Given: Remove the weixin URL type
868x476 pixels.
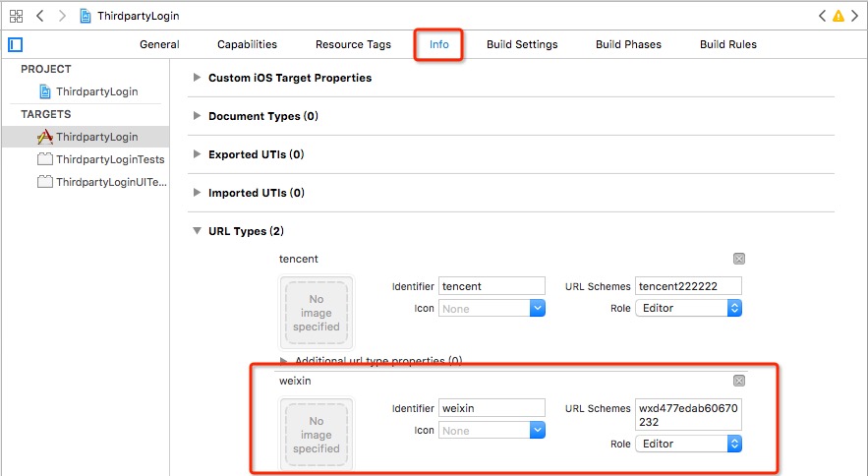Looking at the screenshot, I should coord(739,381).
